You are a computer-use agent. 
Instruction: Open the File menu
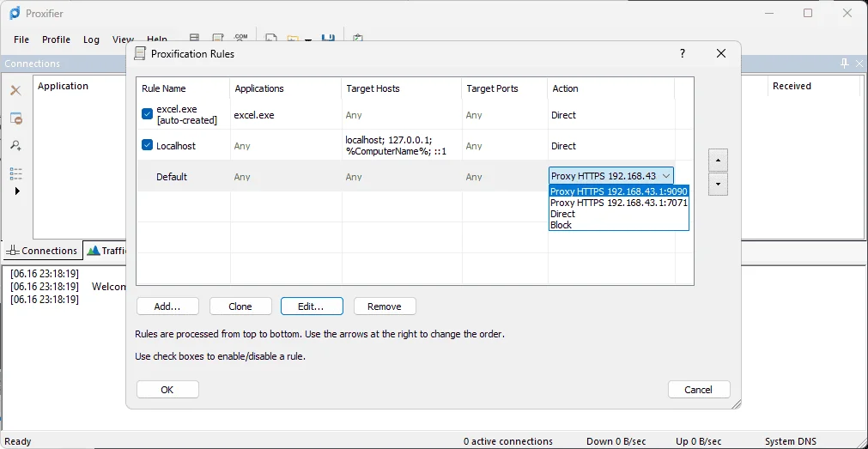pos(21,39)
